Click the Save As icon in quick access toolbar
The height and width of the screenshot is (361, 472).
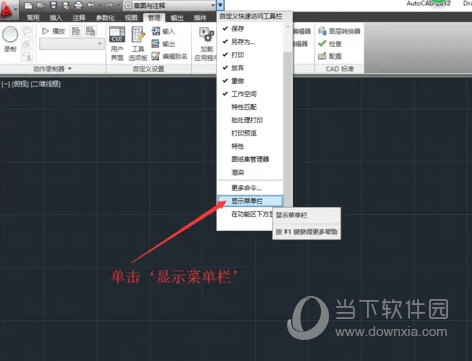[66, 5]
